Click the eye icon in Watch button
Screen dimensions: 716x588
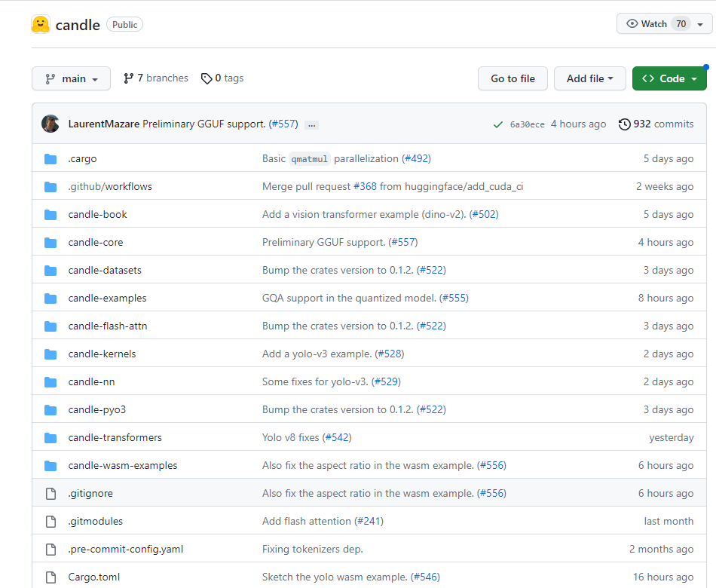pos(632,24)
